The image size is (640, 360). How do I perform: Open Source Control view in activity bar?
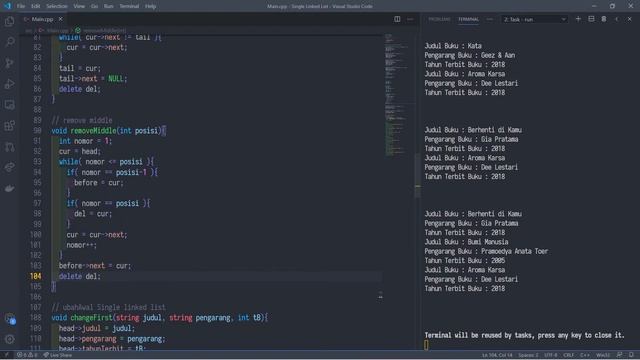[x=9, y=63]
